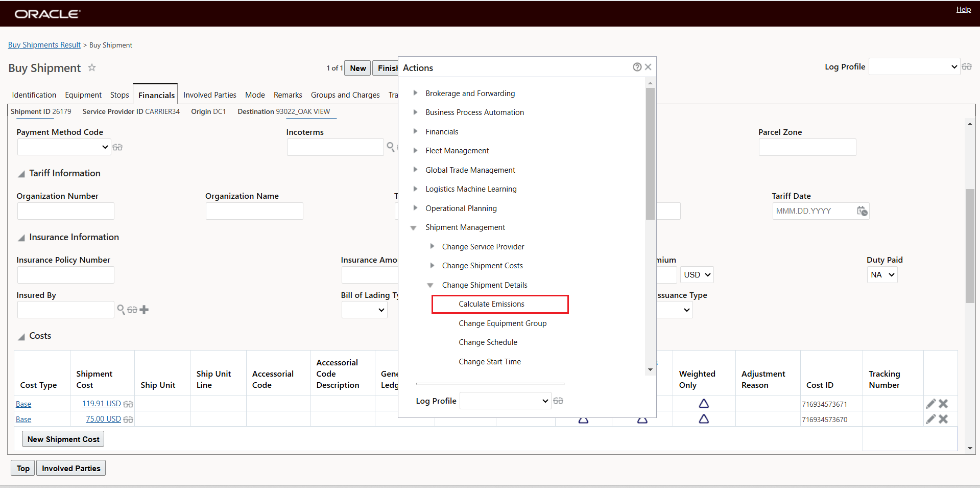Expand Operational Planning node
This screenshot has width=980, height=488.
[x=415, y=208]
